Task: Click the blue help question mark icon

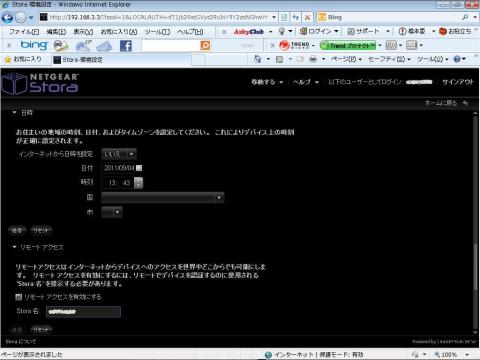Action: coord(457,59)
